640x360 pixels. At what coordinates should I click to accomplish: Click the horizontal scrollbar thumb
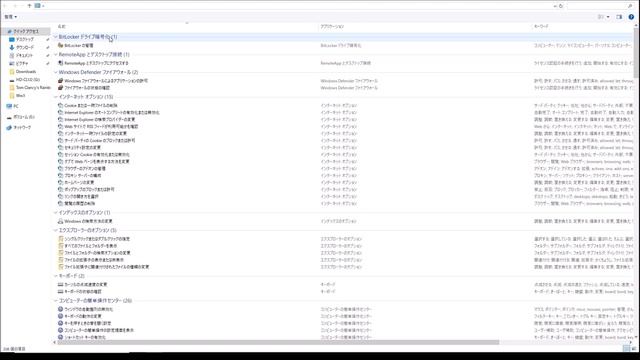click(278, 342)
